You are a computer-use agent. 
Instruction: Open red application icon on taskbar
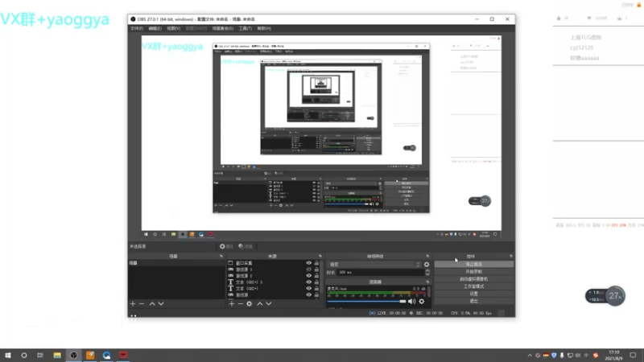[x=123, y=356]
